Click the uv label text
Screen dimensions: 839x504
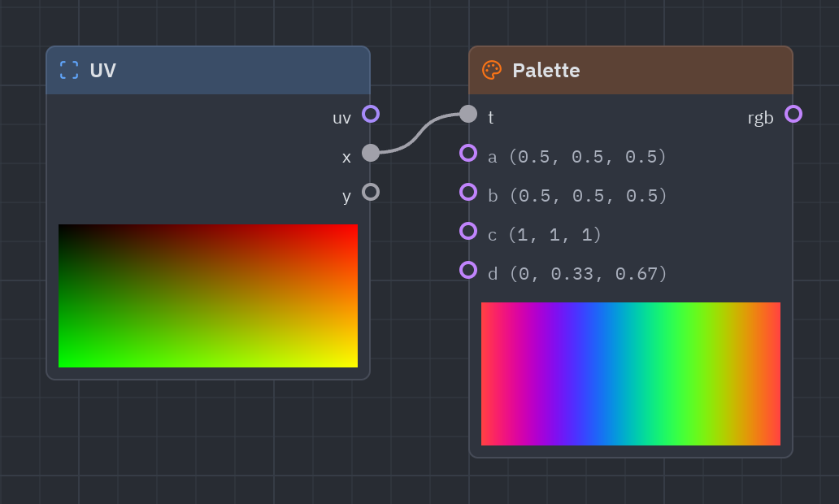click(x=342, y=118)
